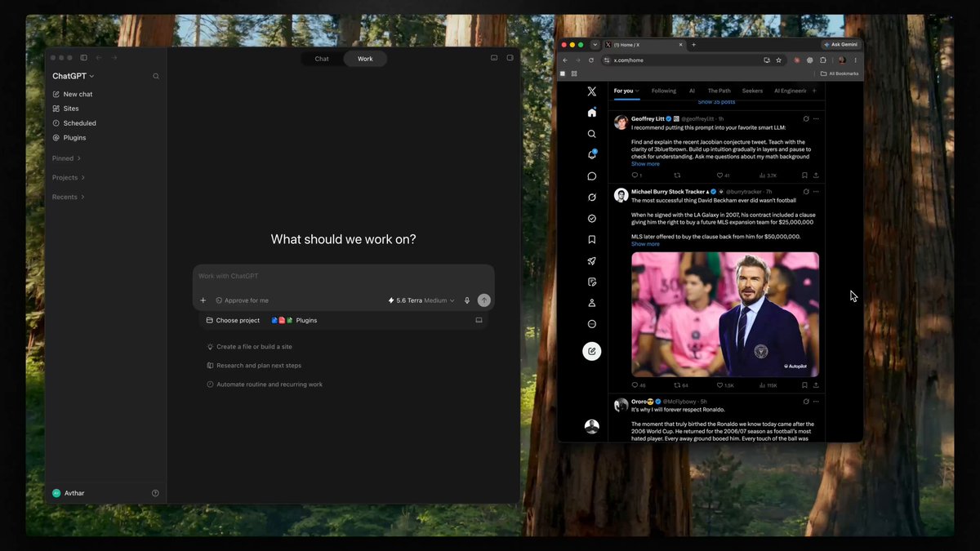980x551 pixels.
Task: Focus the Work with ChatGPT input field
Action: 343,276
